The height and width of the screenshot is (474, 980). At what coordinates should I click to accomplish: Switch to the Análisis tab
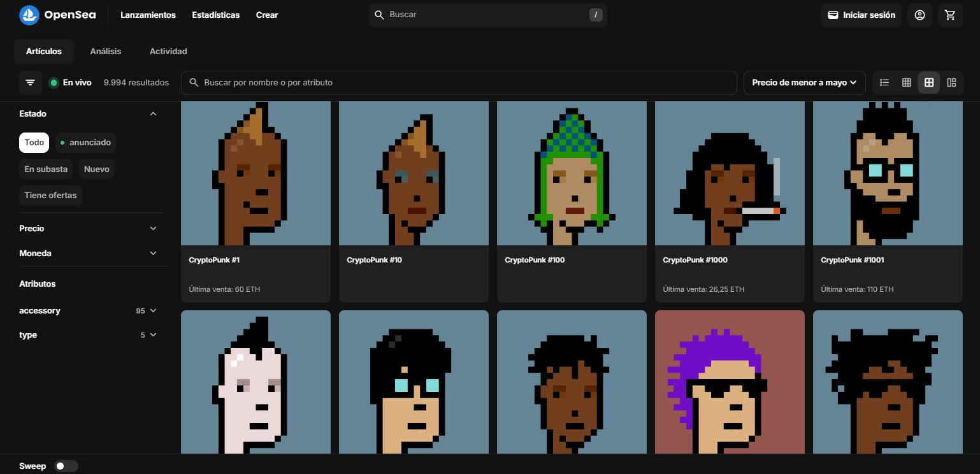[x=106, y=51]
